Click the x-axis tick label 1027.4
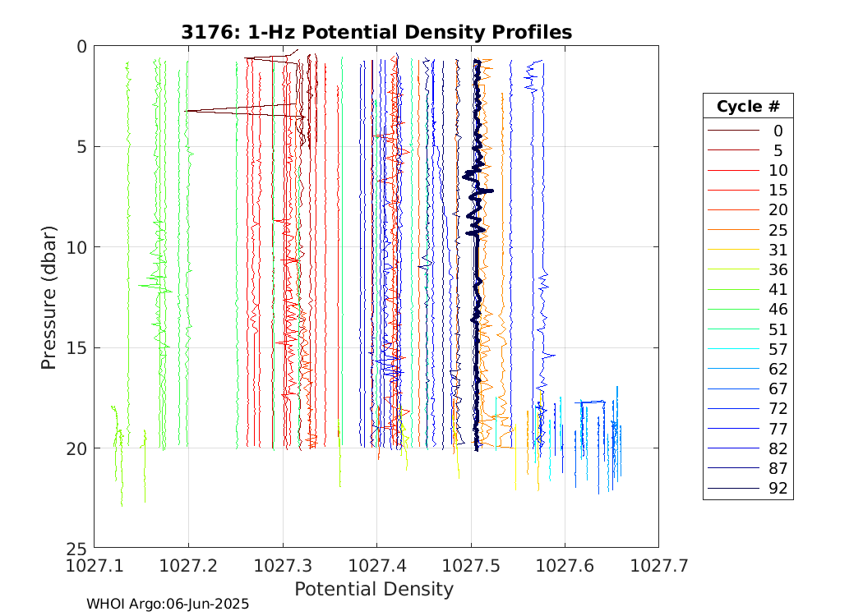Image resolution: width=863 pixels, height=616 pixels. (377, 565)
